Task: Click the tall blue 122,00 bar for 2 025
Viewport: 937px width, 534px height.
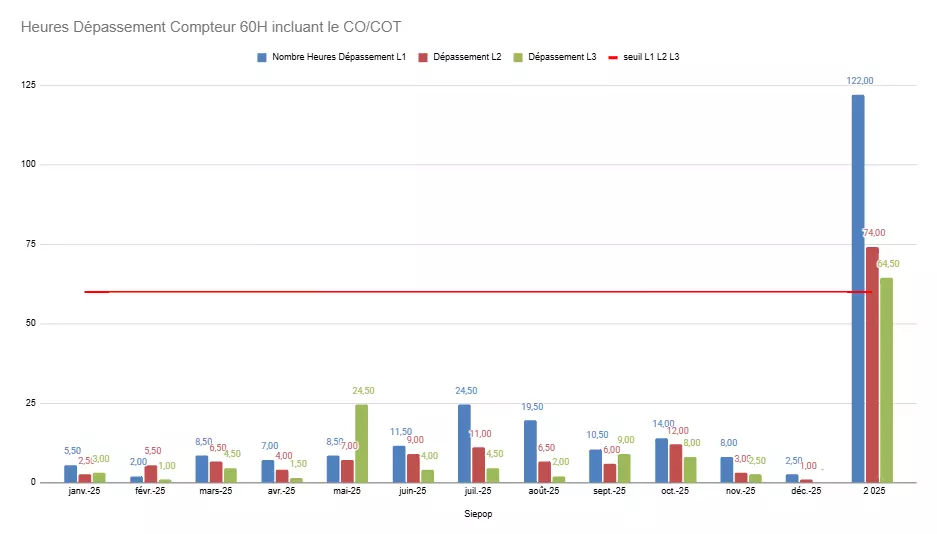Action: click(858, 290)
